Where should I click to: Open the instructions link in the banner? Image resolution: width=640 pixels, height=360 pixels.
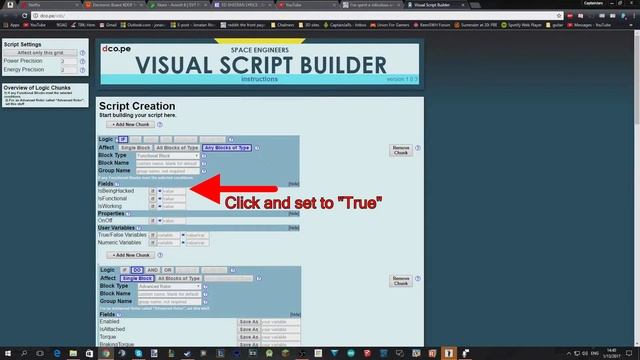[260, 79]
